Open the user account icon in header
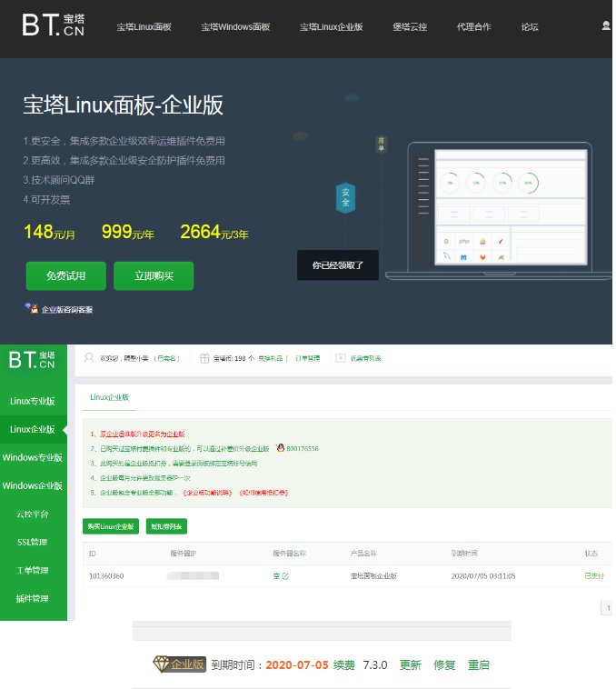 click(606, 26)
